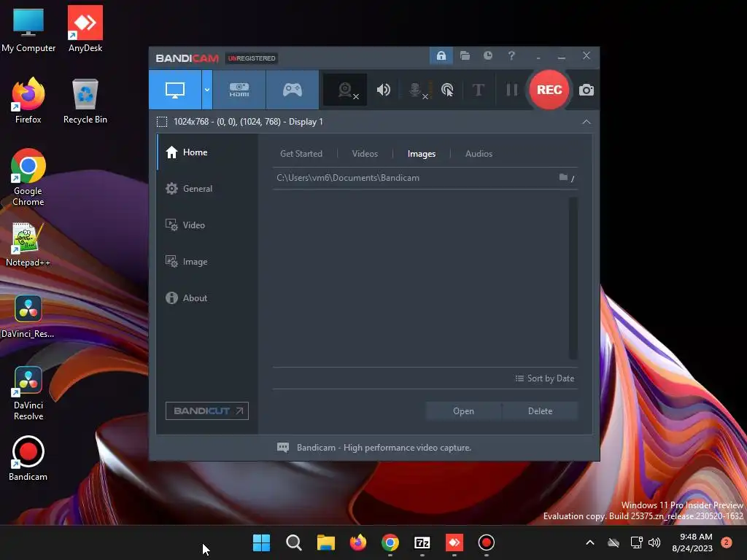
Task: Select Firefox desktop shortcut
Action: pyautogui.click(x=28, y=101)
